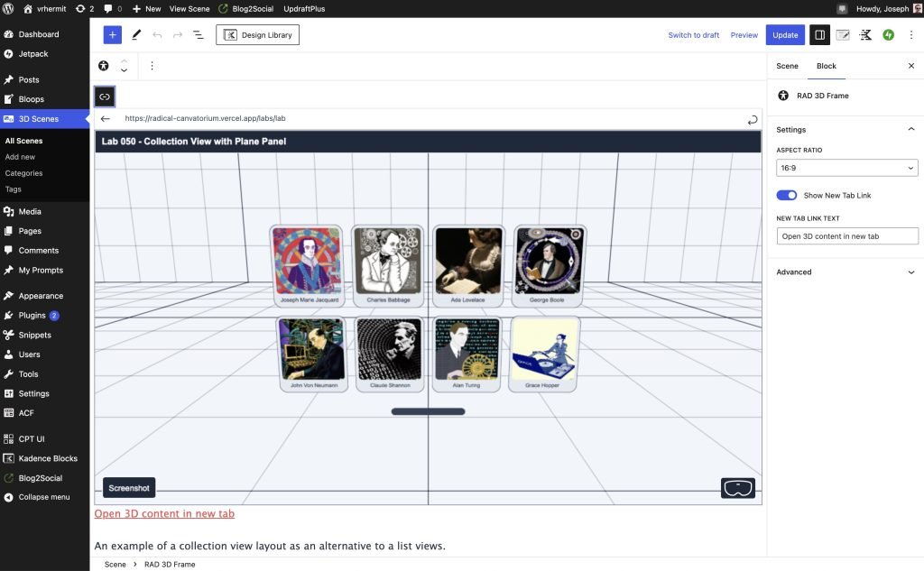Open Kadence Blocks in admin sidebar
This screenshot has height=571, width=924.
click(x=47, y=458)
